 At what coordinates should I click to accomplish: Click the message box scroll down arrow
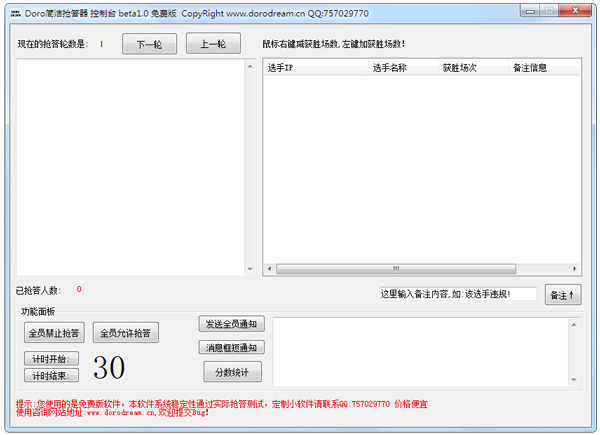(x=574, y=380)
